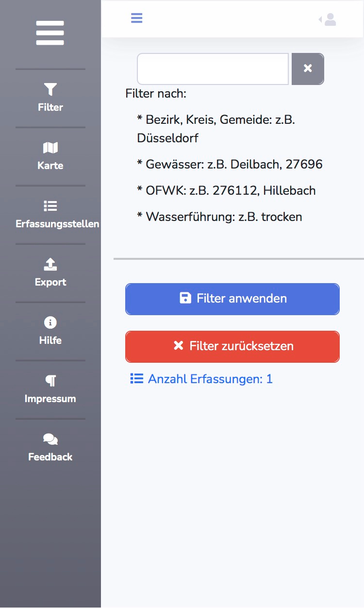Apply filter with Filter anwenden button

point(232,299)
